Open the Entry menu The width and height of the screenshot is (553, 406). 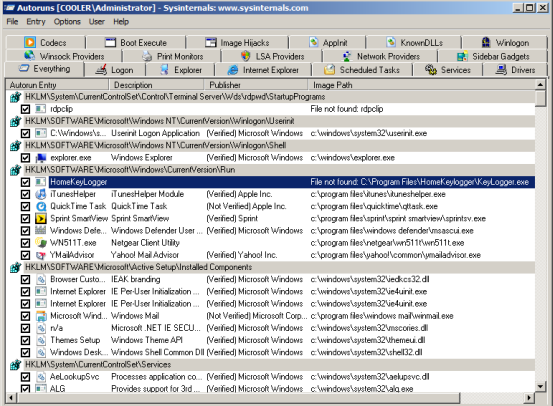(x=36, y=22)
